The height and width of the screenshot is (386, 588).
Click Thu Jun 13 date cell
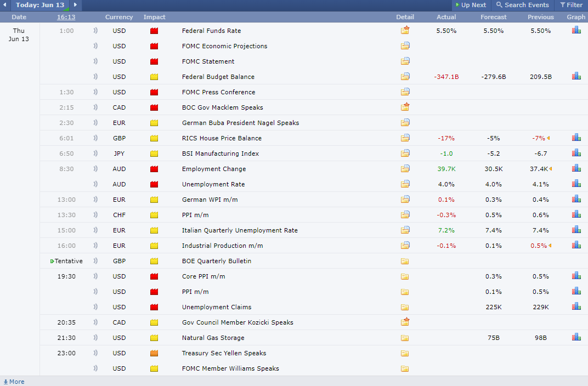[19, 35]
